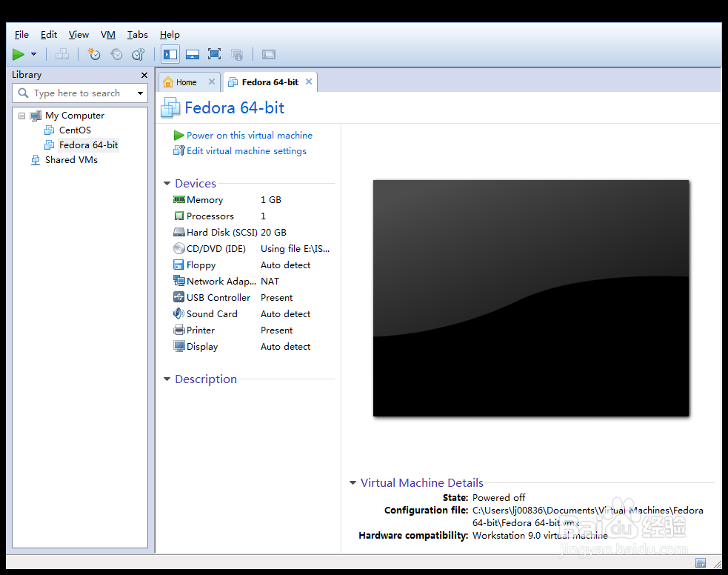Click the USB Controller icon
The image size is (728, 575).
[x=178, y=297]
